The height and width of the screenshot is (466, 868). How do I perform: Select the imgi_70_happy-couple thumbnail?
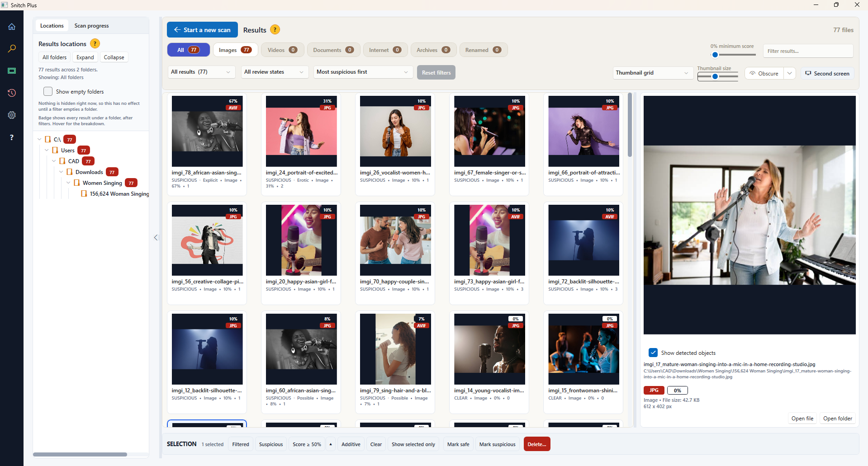coord(395,240)
